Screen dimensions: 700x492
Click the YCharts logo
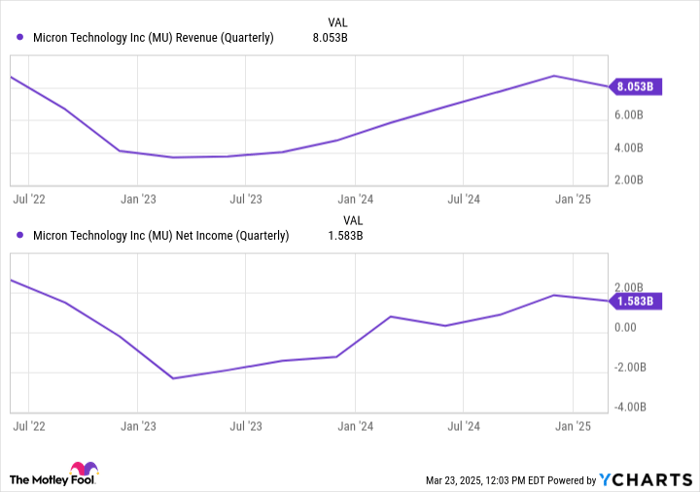[646, 480]
